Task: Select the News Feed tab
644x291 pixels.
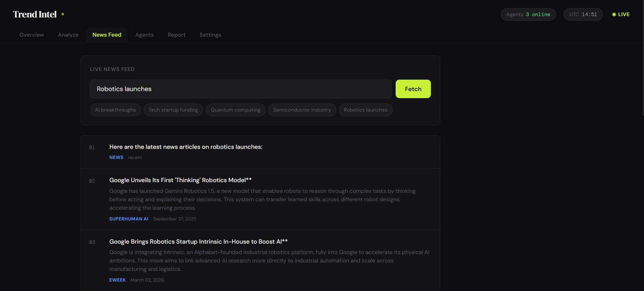Action: 107,35
